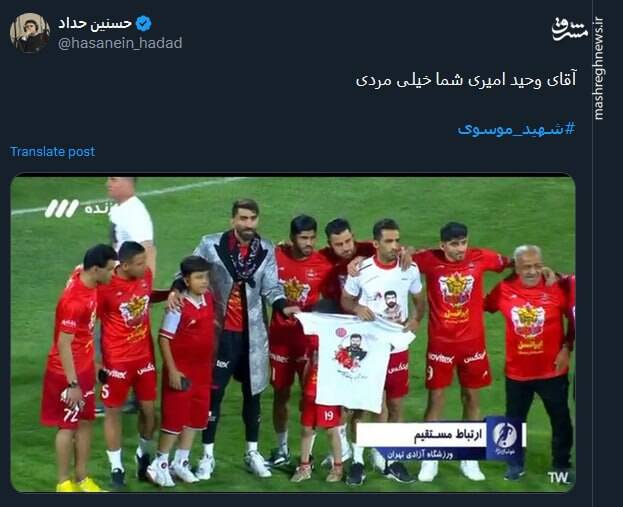Click the Mashregh logo in top corner
The width and height of the screenshot is (623, 507).
point(570,29)
